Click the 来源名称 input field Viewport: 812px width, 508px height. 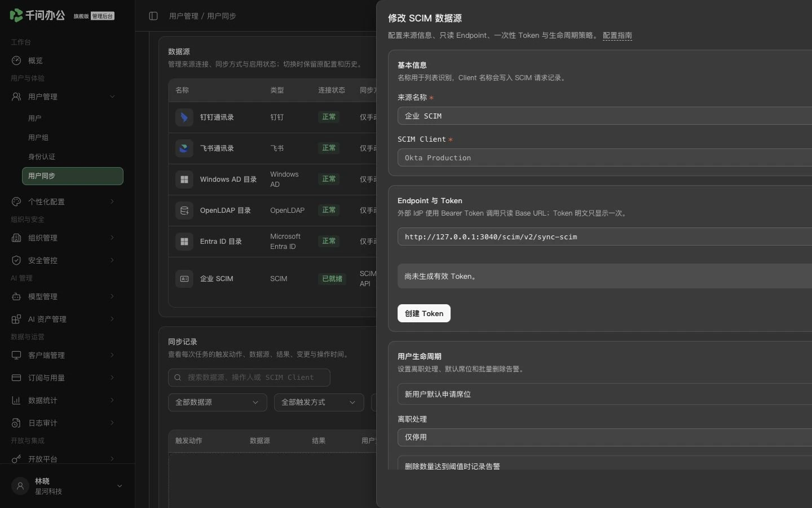coord(604,116)
